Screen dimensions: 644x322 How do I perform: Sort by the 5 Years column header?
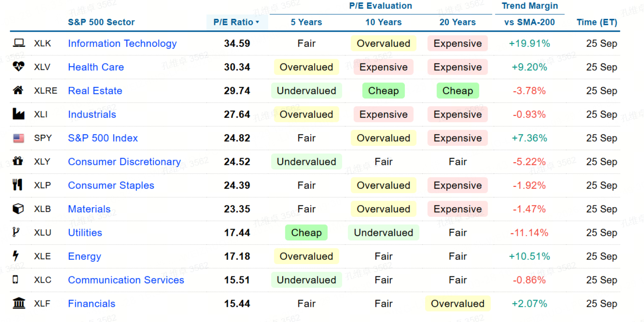(306, 22)
